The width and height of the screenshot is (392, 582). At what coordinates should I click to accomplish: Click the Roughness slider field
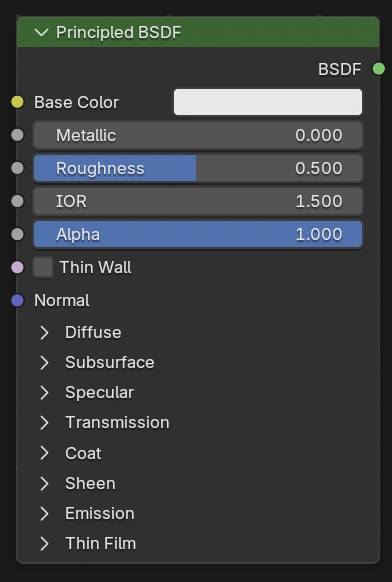click(198, 169)
